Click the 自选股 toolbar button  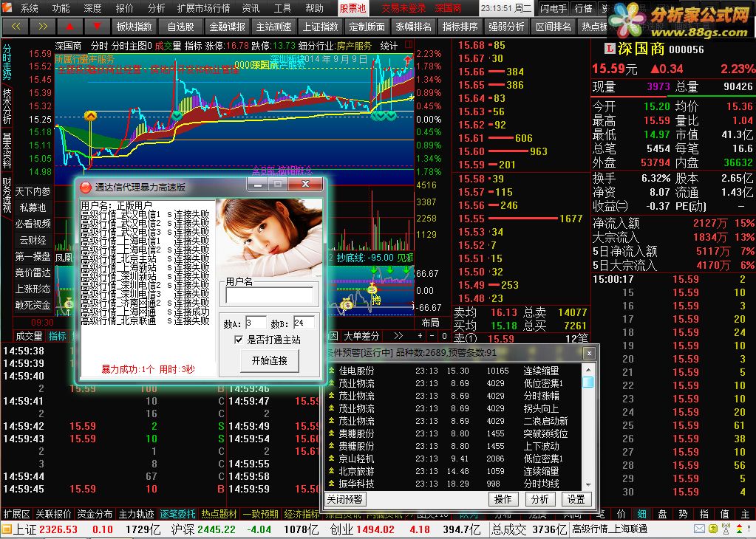tap(180, 27)
